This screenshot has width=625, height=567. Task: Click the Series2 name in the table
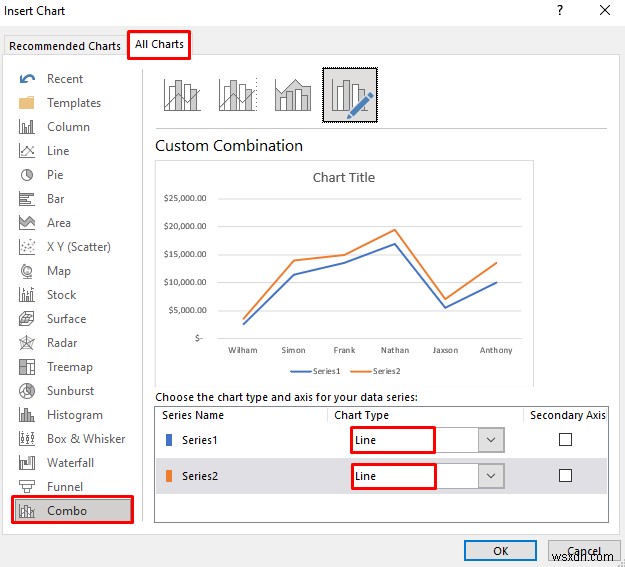point(200,476)
